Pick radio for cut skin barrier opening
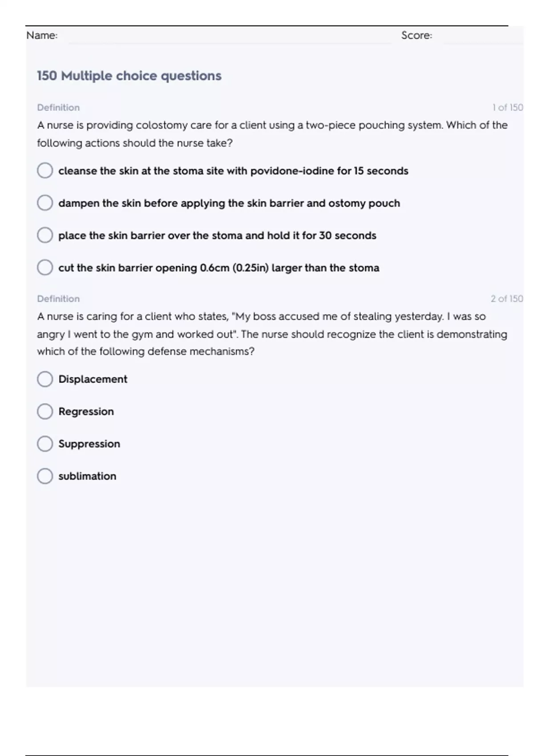The height and width of the screenshot is (756, 534). click(x=45, y=268)
